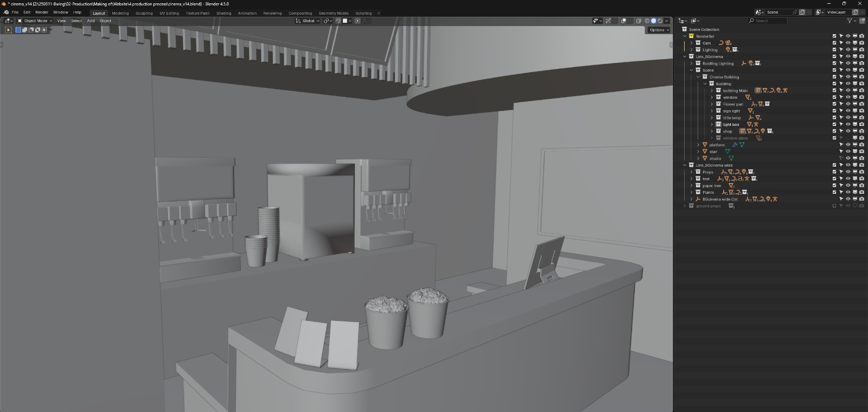Viewport: 868px width, 412px height.
Task: Toggle X-ray mode in viewport
Action: pos(639,21)
